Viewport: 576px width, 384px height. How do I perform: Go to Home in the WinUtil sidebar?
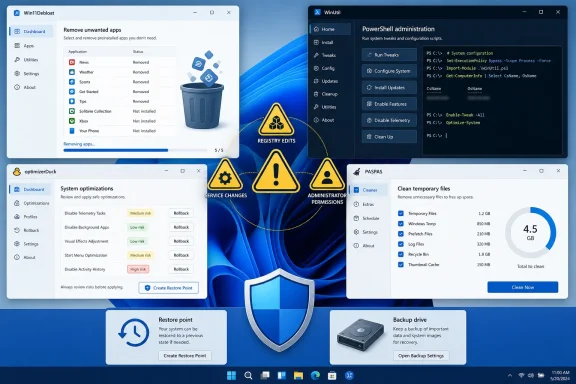coord(331,29)
